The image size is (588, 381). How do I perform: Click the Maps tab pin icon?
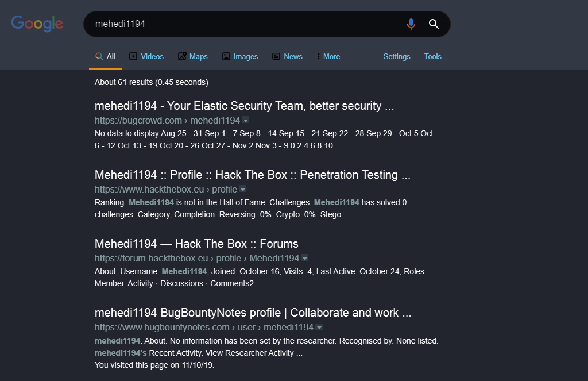(x=182, y=56)
